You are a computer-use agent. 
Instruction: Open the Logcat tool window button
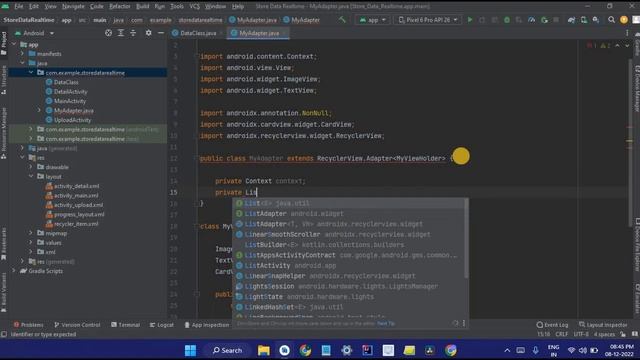162,325
